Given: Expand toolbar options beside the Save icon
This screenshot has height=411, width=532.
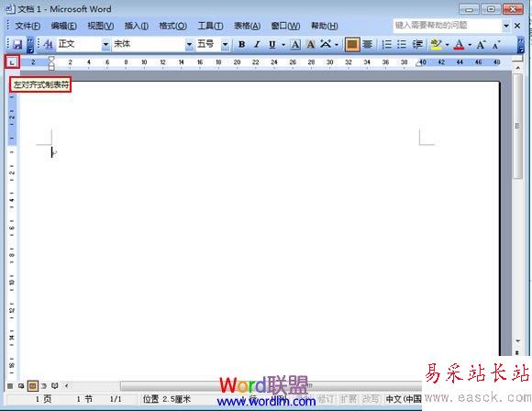Looking at the screenshot, I should click(x=30, y=45).
